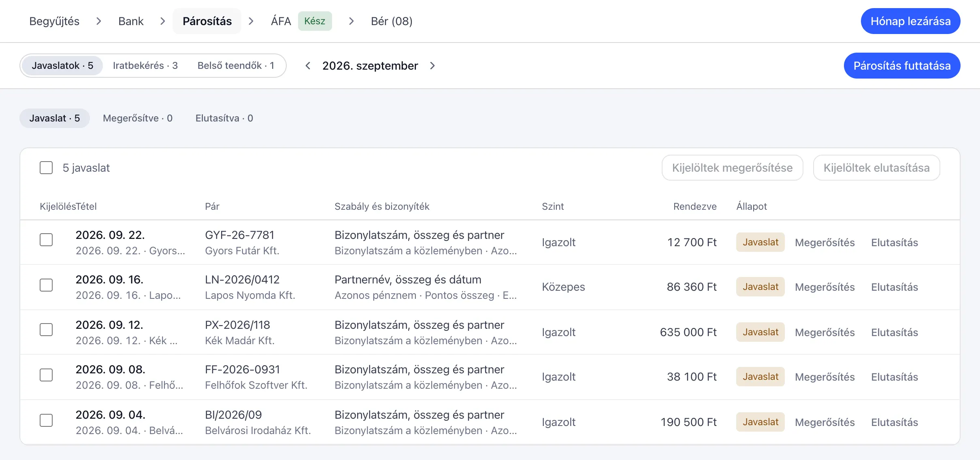Click Elutasítás for Kék Madár Kft.

click(895, 332)
